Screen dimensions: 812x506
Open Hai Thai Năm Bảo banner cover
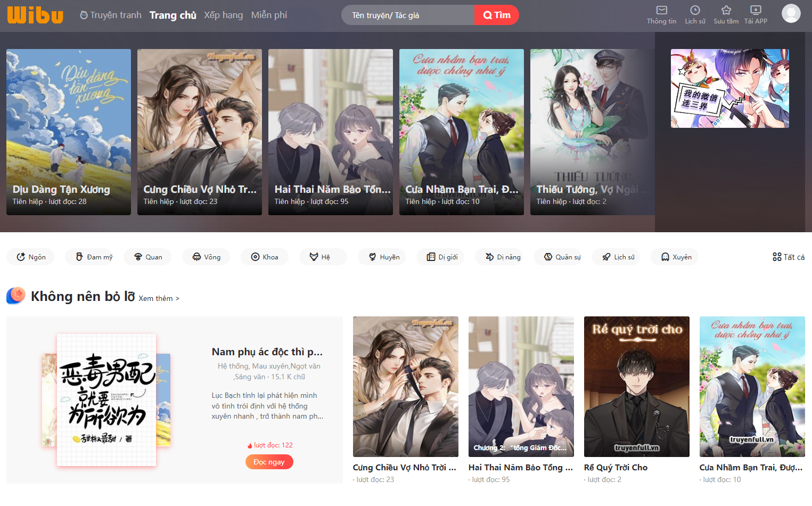[331, 132]
